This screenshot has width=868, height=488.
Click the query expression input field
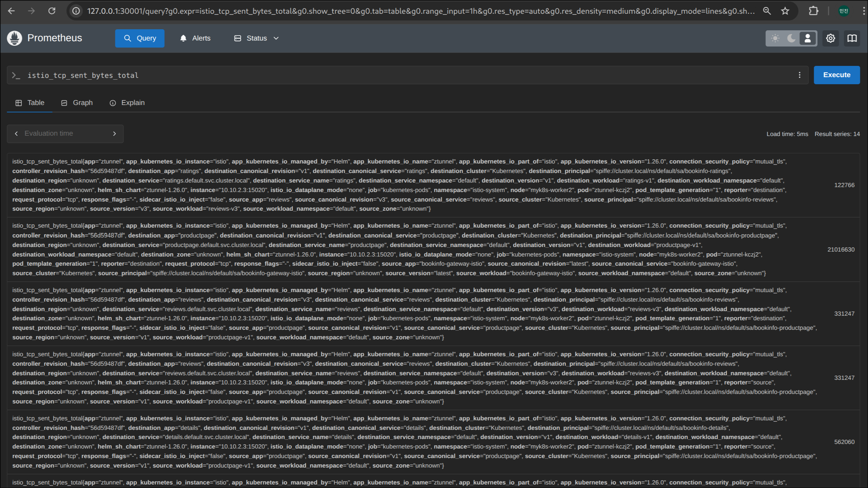pos(407,75)
